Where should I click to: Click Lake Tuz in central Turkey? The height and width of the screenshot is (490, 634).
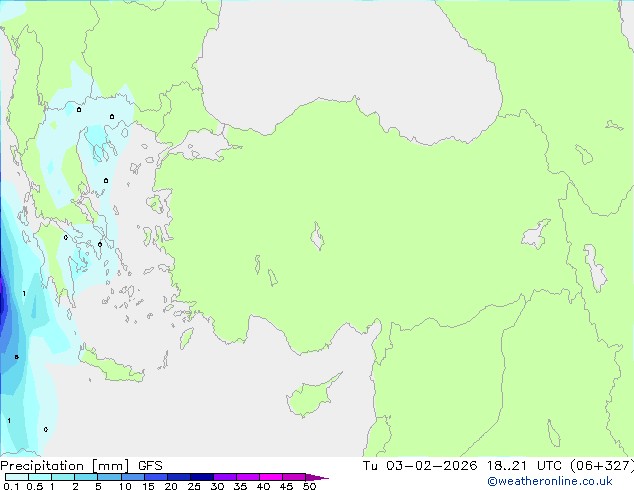318,238
